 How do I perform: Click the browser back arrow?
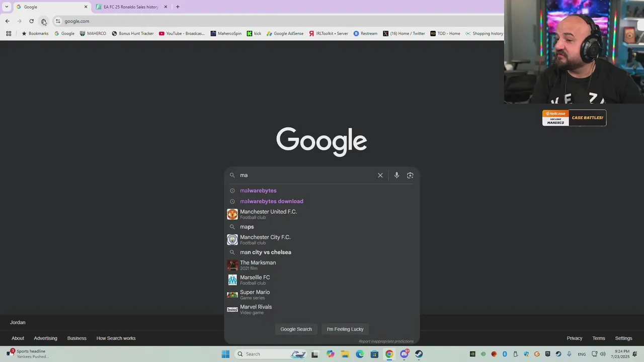(x=7, y=21)
